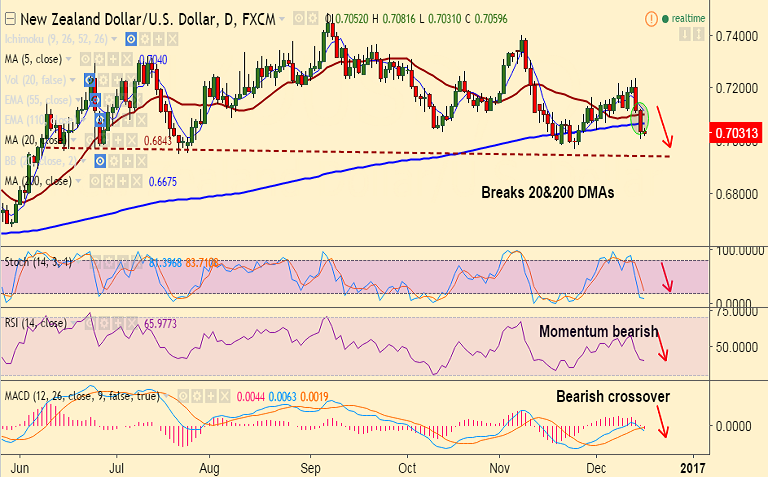
Task: Click the 0.74000 level on the price axis
Action: click(737, 36)
